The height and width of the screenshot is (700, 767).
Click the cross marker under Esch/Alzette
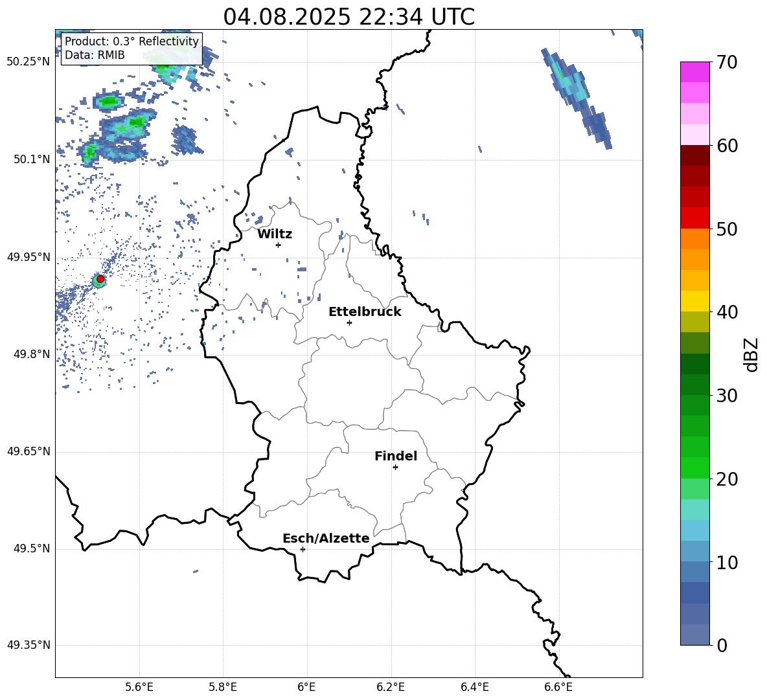pos(303,549)
